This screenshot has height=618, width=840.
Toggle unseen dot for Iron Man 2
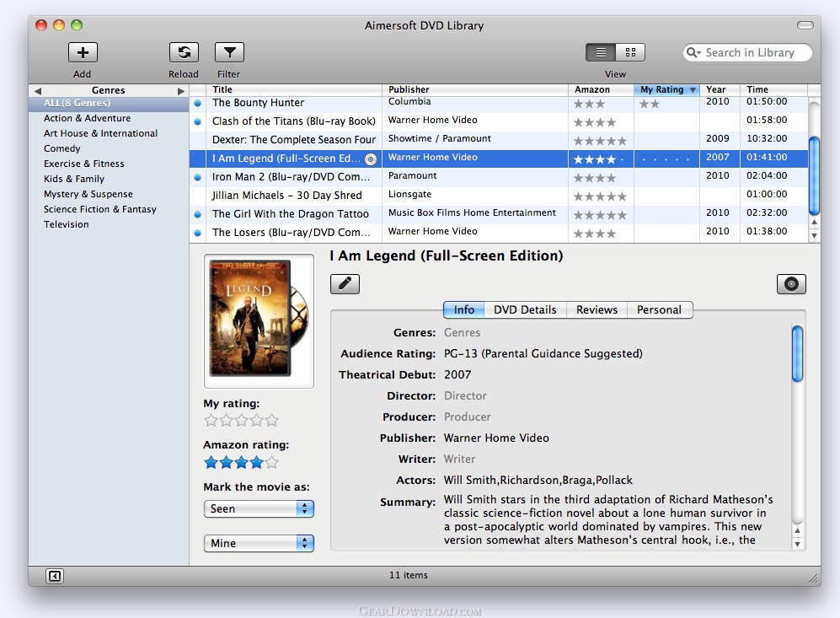point(198,177)
